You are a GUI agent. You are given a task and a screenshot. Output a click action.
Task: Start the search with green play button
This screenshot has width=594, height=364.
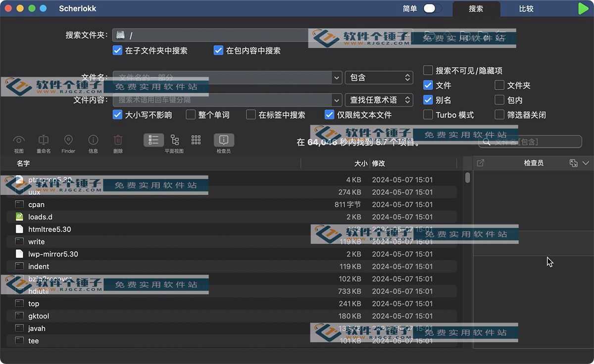coord(583,8)
